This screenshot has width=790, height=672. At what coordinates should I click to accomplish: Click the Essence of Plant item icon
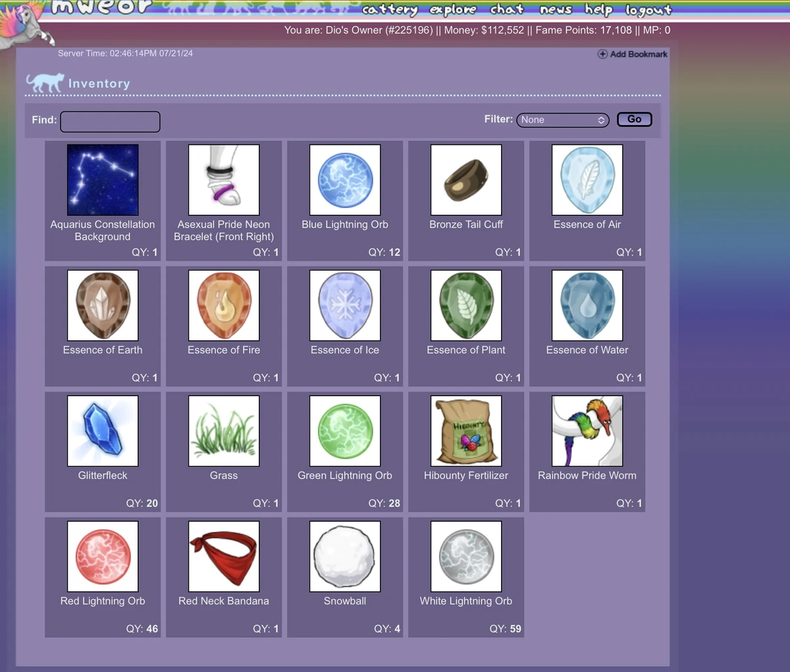[465, 305]
